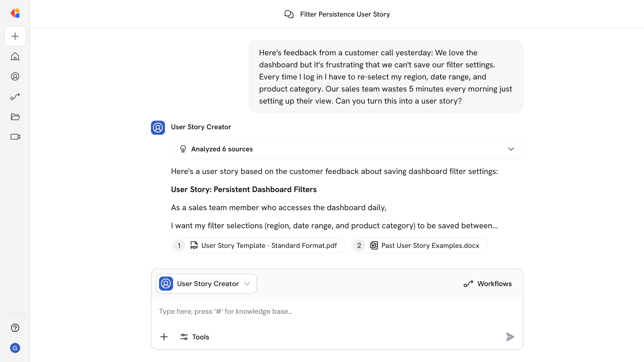644x362 pixels.
Task: Click the send message arrow
Action: pos(510,337)
